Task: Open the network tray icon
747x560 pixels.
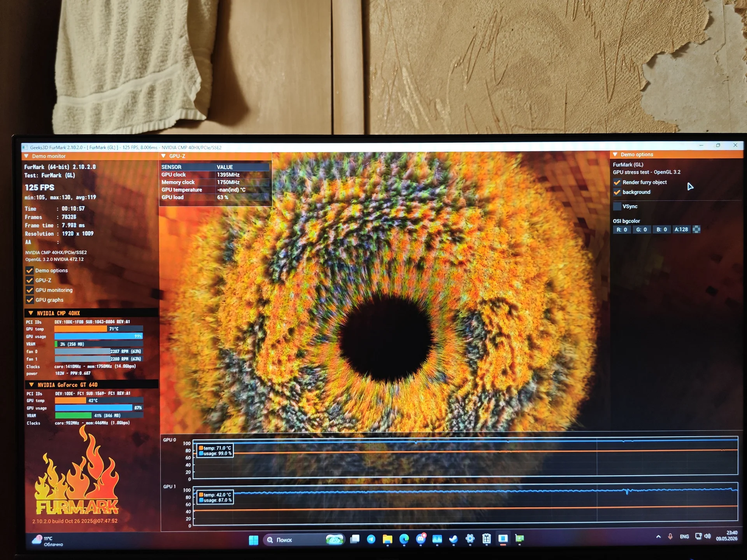Action: (x=698, y=536)
